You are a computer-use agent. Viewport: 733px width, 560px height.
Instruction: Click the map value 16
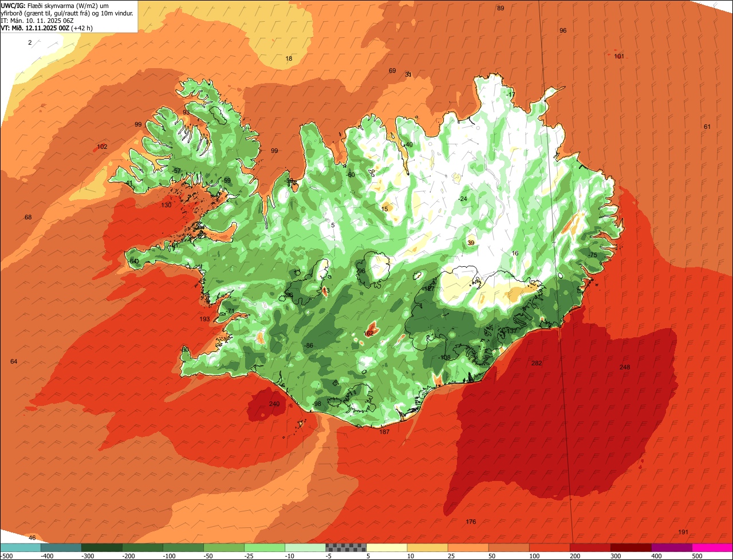(x=515, y=253)
